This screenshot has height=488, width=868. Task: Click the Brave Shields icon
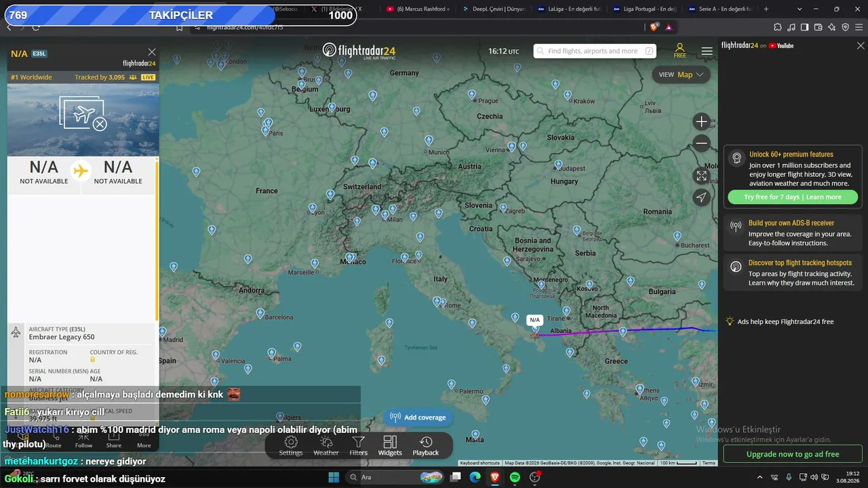pos(654,27)
